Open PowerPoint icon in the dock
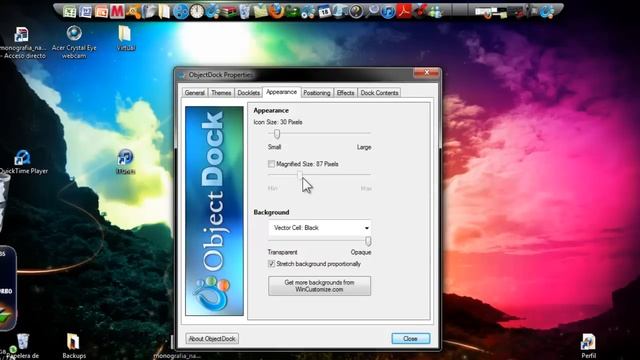The width and height of the screenshot is (640, 360). point(101,11)
